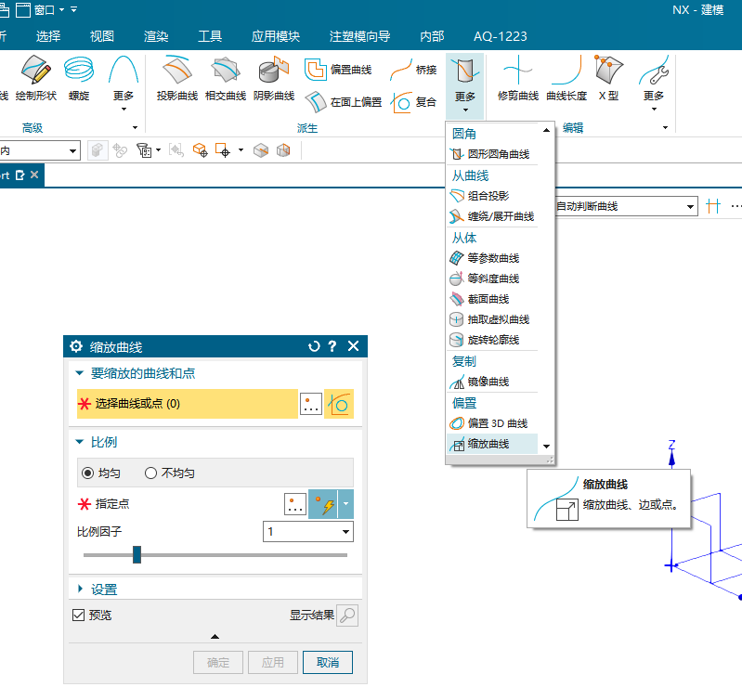Click the 选择曲线或点 (0) selection field
Screen dimensions: 742x700
tap(188, 404)
